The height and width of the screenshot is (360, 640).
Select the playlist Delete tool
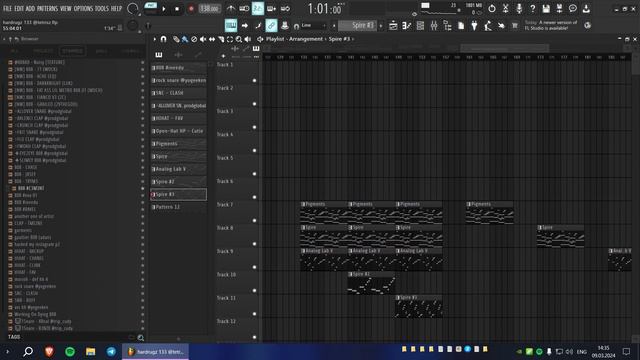click(x=194, y=39)
